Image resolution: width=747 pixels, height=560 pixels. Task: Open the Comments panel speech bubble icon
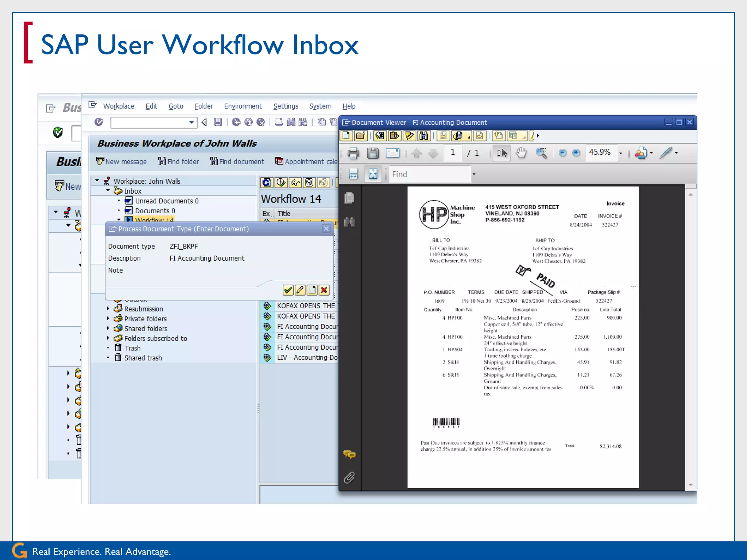[349, 454]
